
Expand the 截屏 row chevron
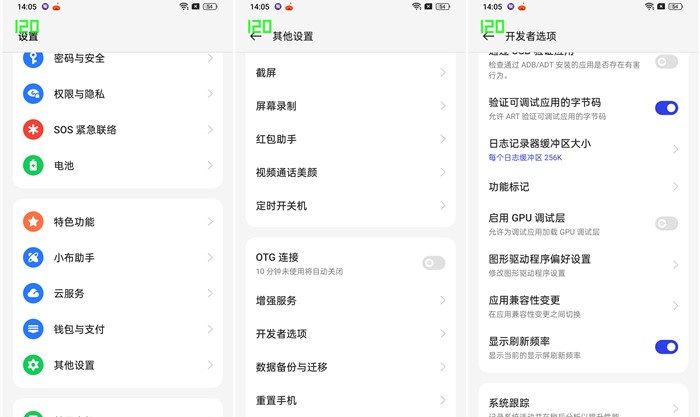tap(442, 73)
